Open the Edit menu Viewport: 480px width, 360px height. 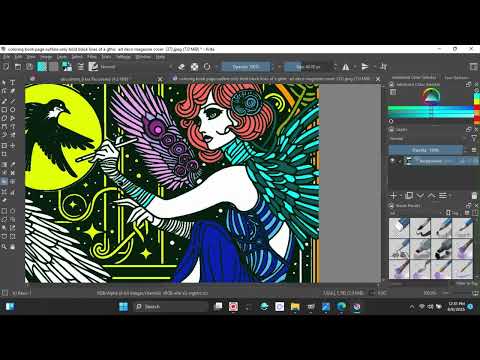(19, 57)
